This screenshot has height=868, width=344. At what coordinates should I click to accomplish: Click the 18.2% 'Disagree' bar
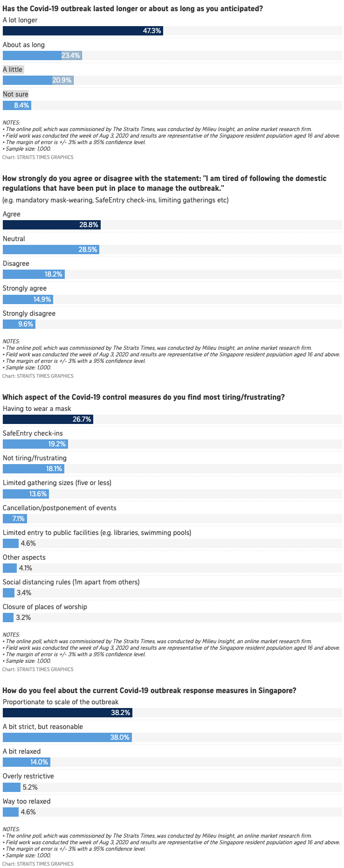(34, 274)
